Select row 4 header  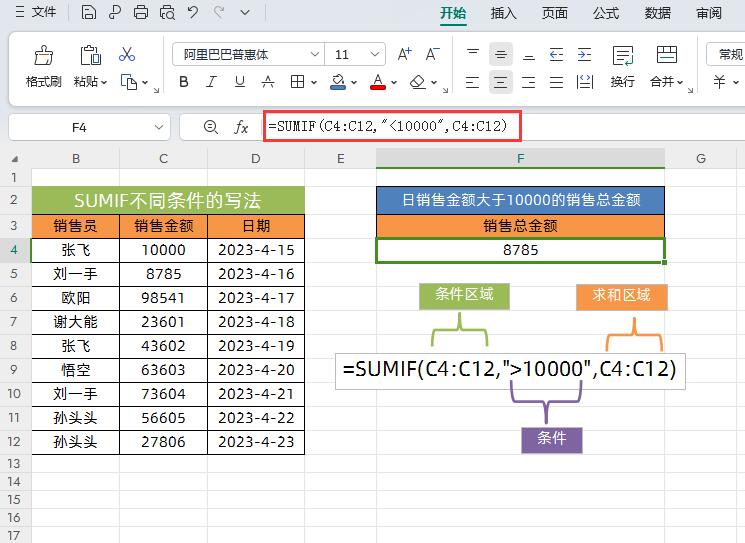[14, 250]
